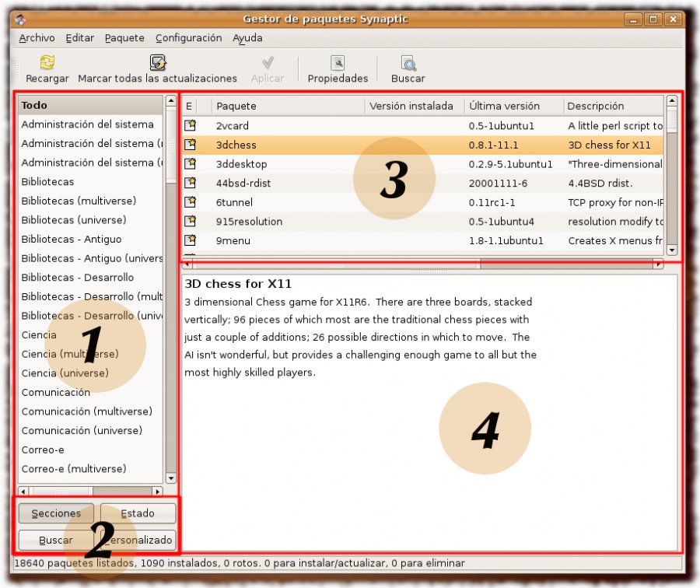The image size is (700, 588).
Task: Click status icon beside 915resolution
Action: [190, 221]
